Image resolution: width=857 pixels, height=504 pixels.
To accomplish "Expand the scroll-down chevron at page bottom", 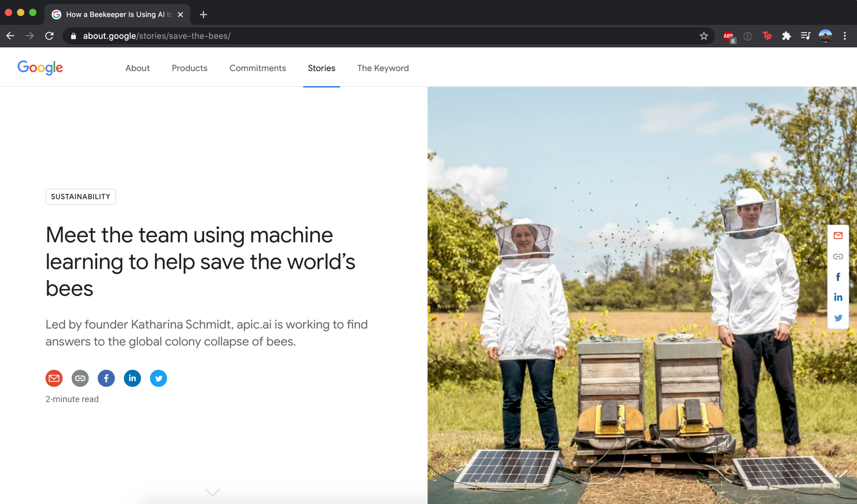I will (x=212, y=492).
